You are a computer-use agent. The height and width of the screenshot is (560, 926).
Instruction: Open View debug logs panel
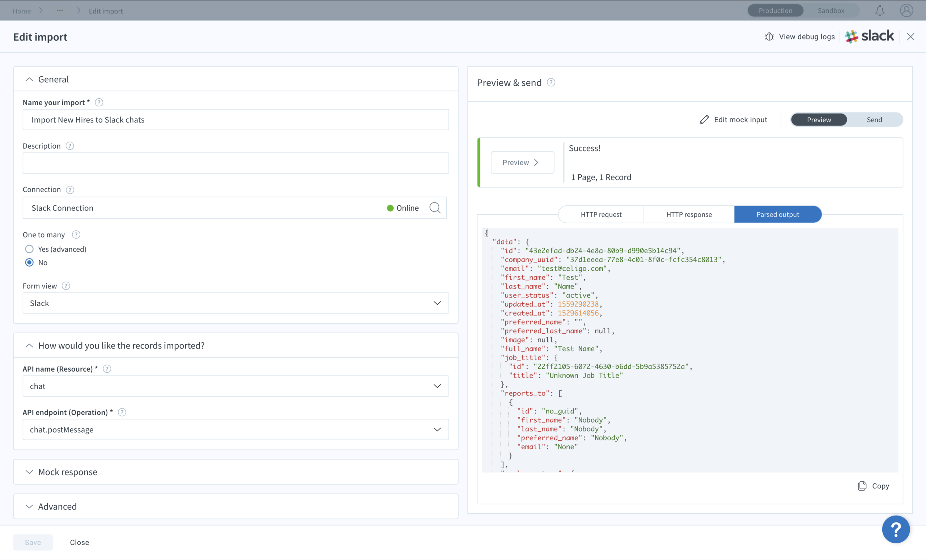[x=800, y=37]
